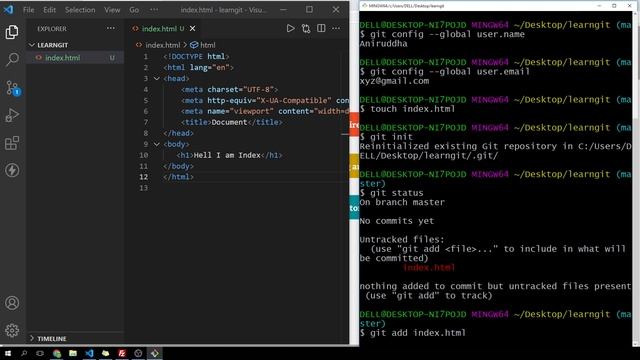Open FileZilla from the taskbar
Viewport: 640px width, 360px height.
(x=122, y=353)
